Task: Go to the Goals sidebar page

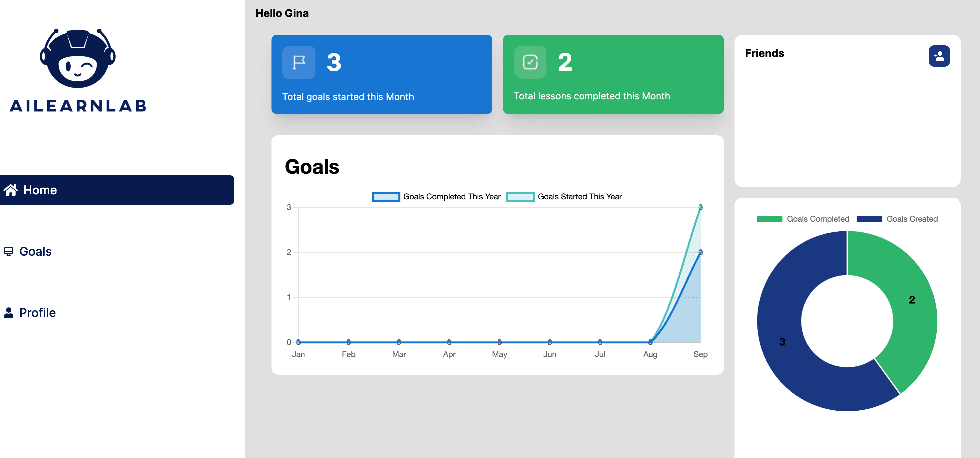Action: [x=27, y=251]
